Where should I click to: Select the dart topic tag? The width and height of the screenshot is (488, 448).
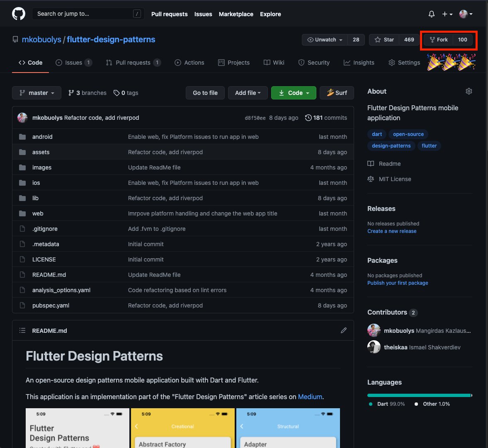point(376,134)
